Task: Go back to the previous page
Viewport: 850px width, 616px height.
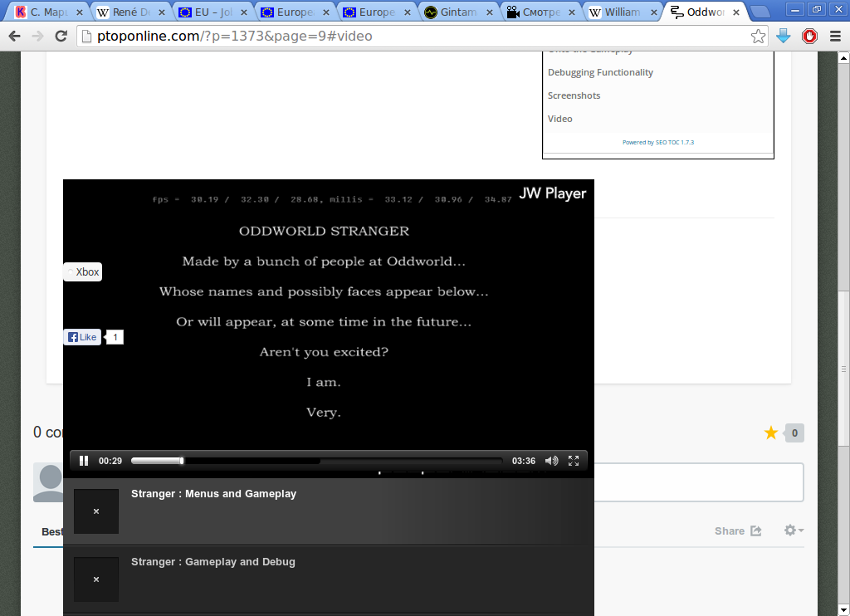Action: 15,37
